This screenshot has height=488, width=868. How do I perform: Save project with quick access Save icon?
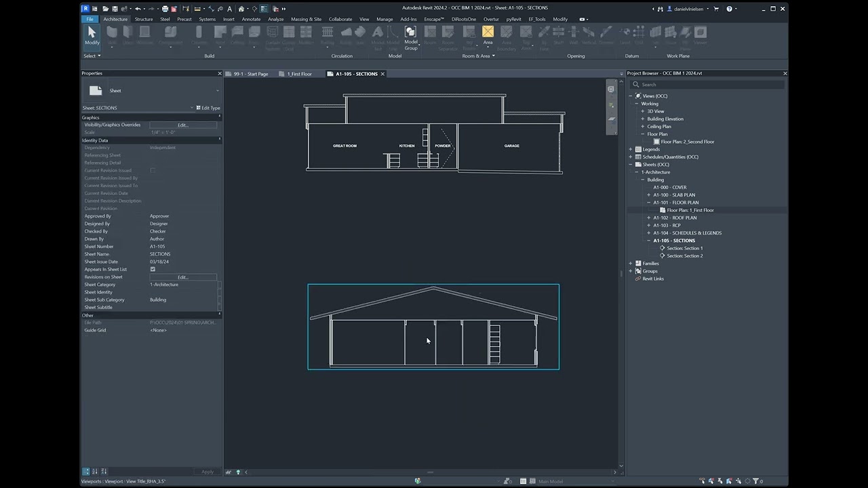pos(115,9)
